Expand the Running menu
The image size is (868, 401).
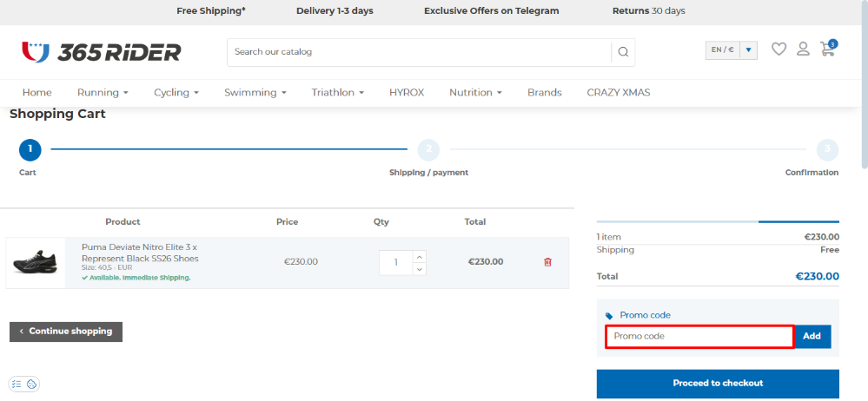click(x=103, y=93)
